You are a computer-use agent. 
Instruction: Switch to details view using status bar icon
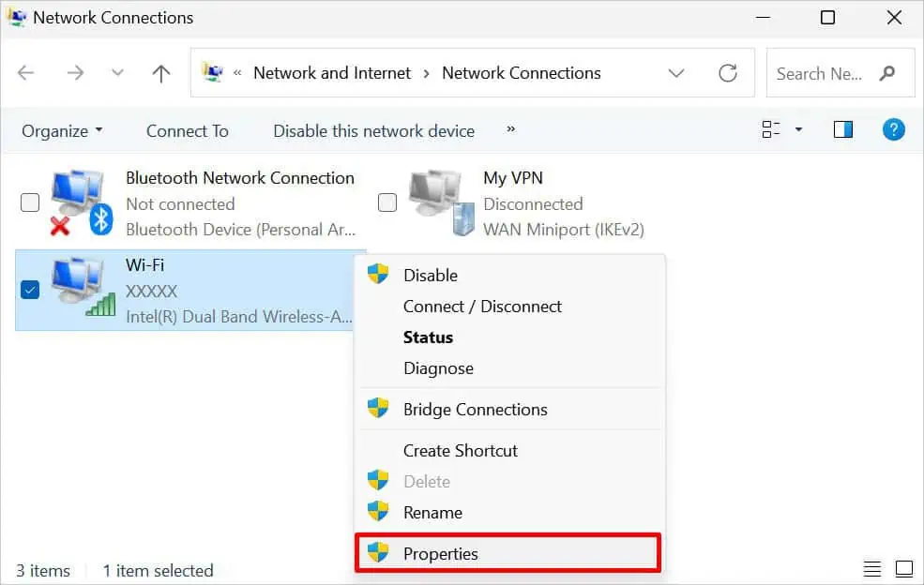pyautogui.click(x=872, y=569)
